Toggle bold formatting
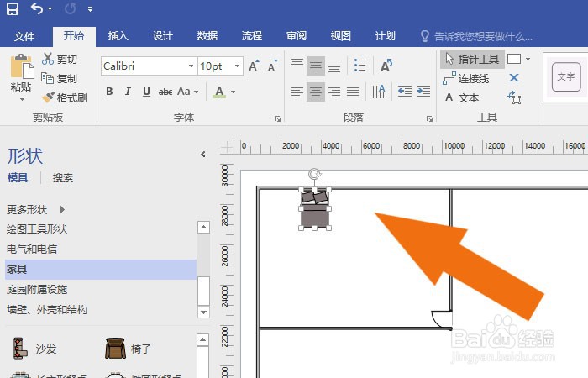The image size is (588, 378). pyautogui.click(x=109, y=92)
